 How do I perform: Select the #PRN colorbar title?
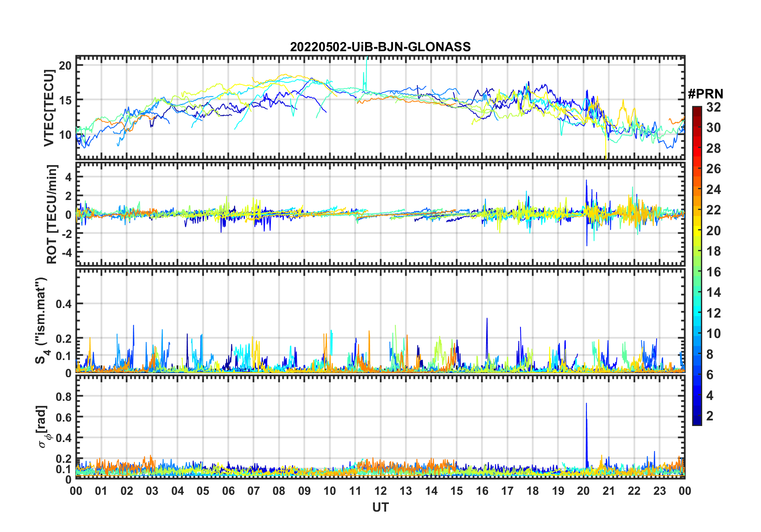705,94
